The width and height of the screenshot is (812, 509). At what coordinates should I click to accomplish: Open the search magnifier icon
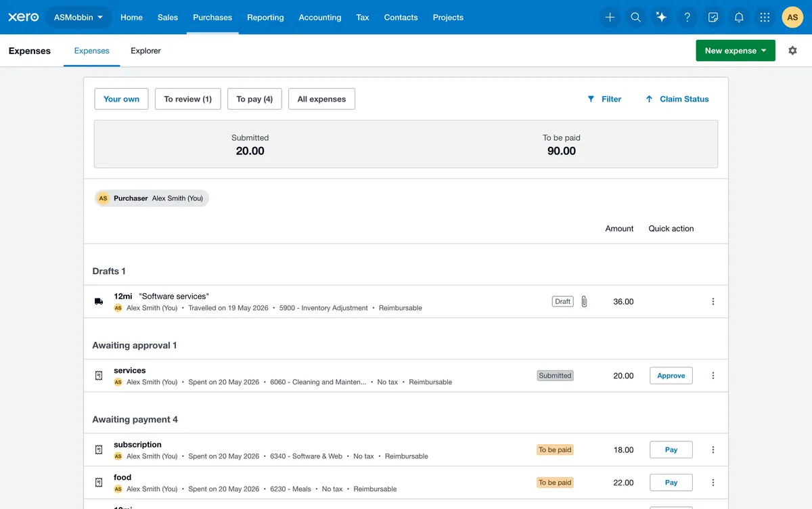pos(635,18)
